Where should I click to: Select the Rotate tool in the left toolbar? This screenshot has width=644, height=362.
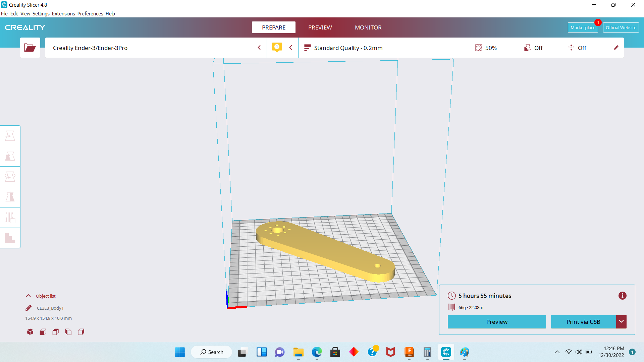click(x=10, y=177)
